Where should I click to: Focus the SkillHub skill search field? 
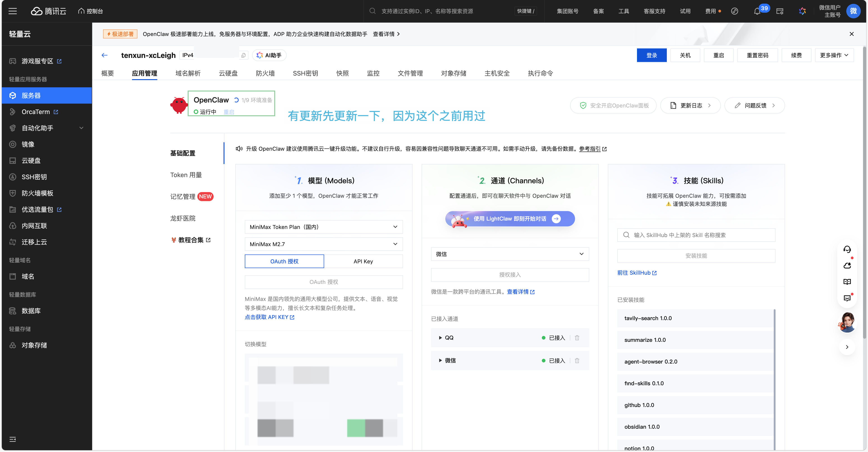[x=696, y=235]
